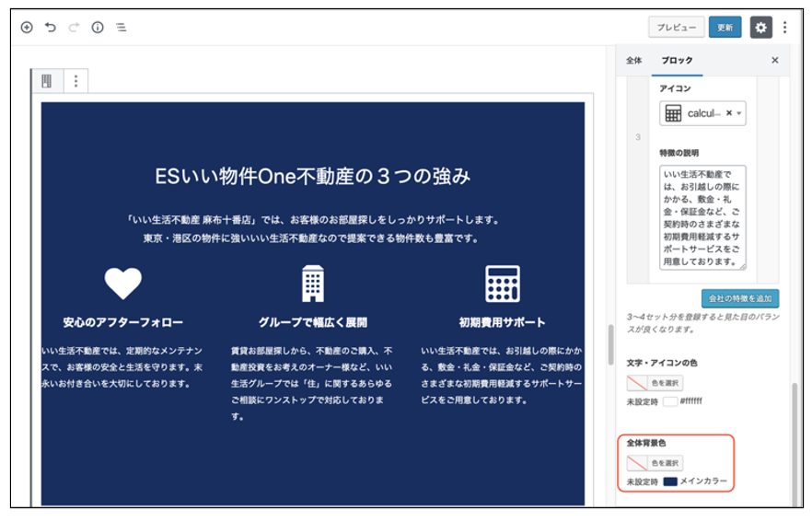Screen dimensions: 812x522
Task: Open block options three-dot menu
Action: [x=75, y=81]
